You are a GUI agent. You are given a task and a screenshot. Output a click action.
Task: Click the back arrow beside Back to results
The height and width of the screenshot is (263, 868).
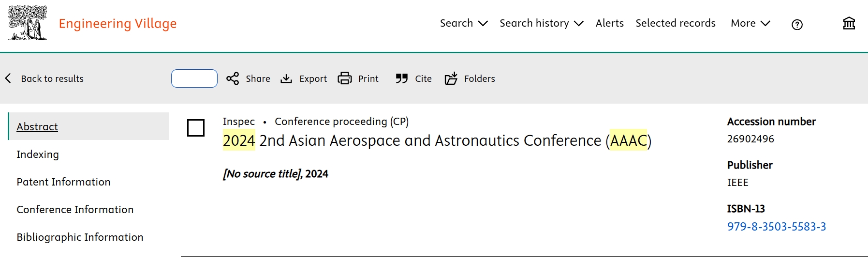point(8,78)
